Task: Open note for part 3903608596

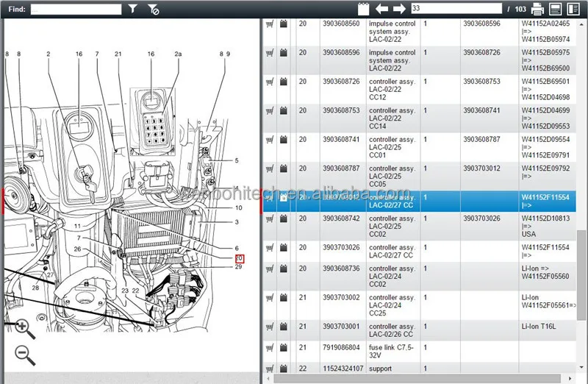Action: pos(284,52)
